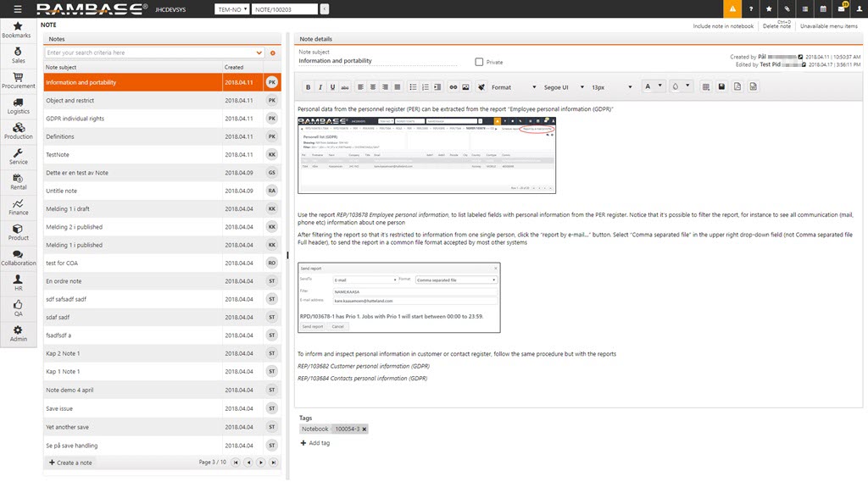
Task: Click the insert hyperlink icon
Action: (453, 87)
